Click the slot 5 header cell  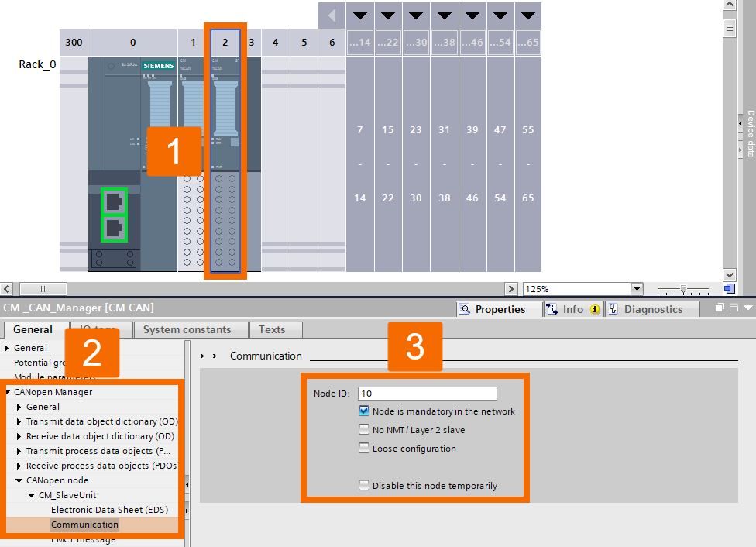[304, 43]
